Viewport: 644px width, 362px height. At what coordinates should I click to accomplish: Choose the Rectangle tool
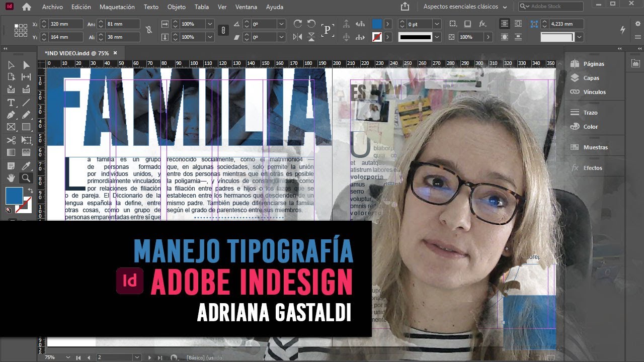tap(26, 128)
